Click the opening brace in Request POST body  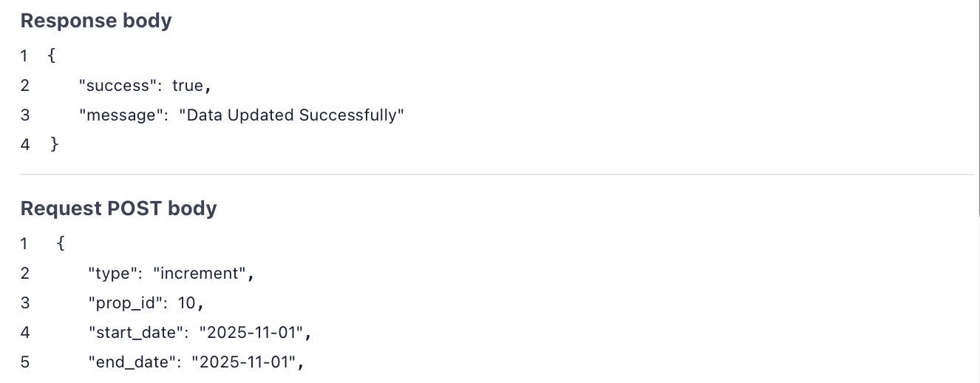coord(60,243)
